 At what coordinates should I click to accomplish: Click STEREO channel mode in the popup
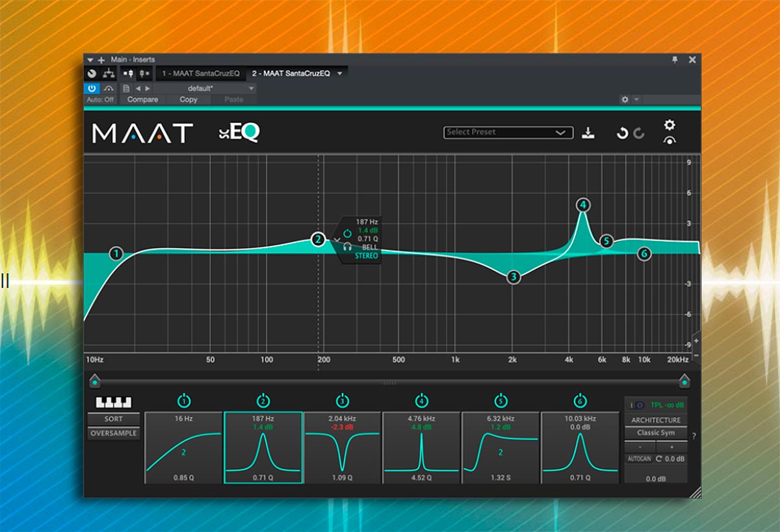[366, 256]
